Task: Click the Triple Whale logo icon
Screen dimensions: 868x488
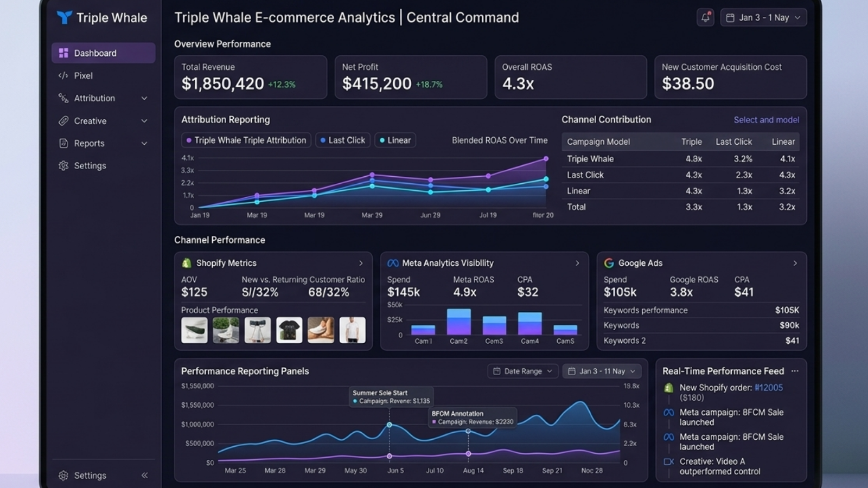Action: click(x=64, y=17)
